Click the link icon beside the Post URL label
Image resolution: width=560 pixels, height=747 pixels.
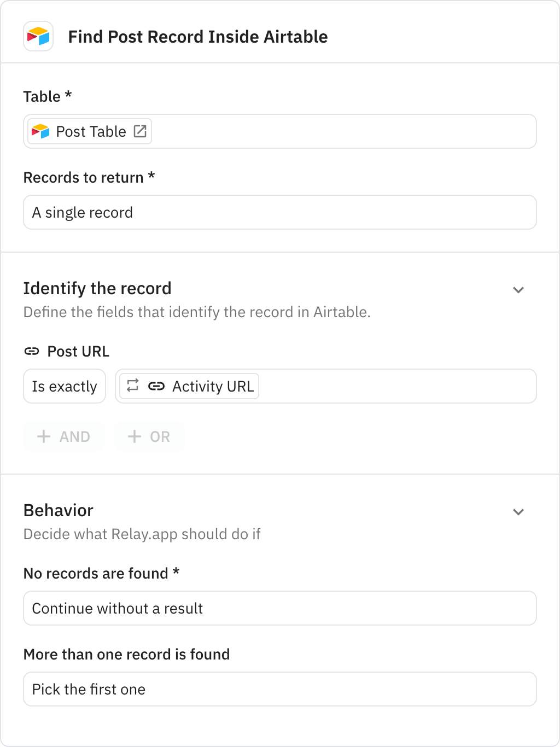point(32,351)
